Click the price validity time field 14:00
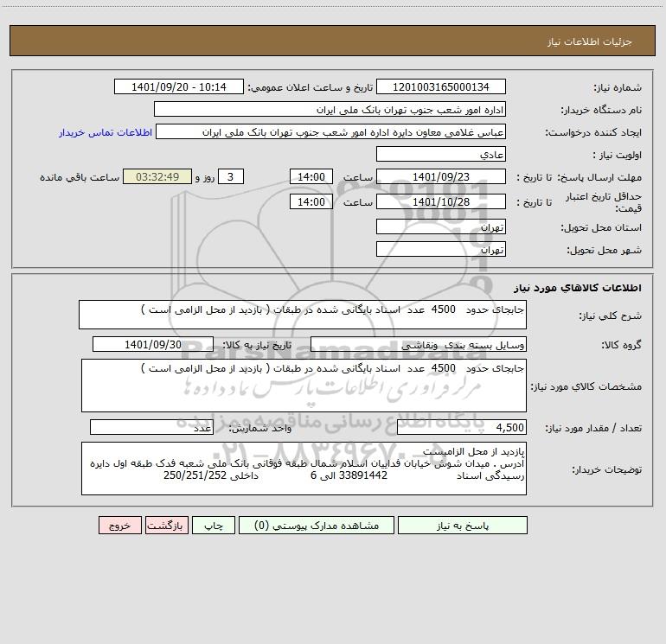Viewport: 666px width, 644px height. 311,201
